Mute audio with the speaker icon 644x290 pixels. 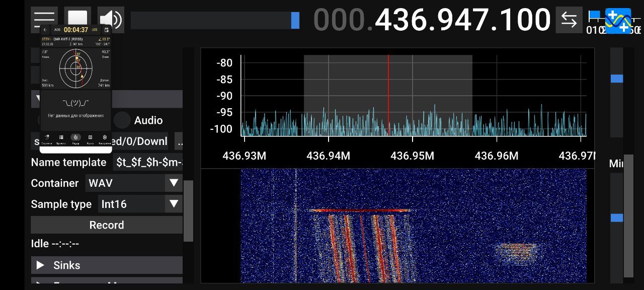[x=111, y=20]
